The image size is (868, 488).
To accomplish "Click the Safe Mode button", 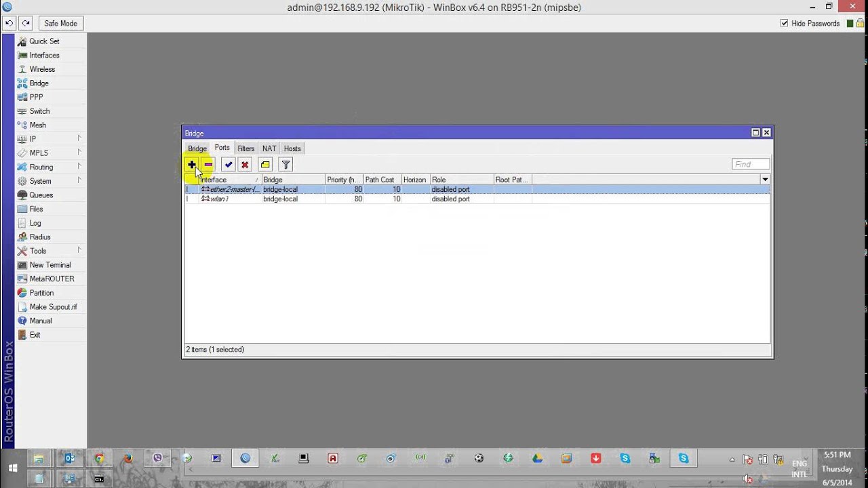I will [x=60, y=23].
